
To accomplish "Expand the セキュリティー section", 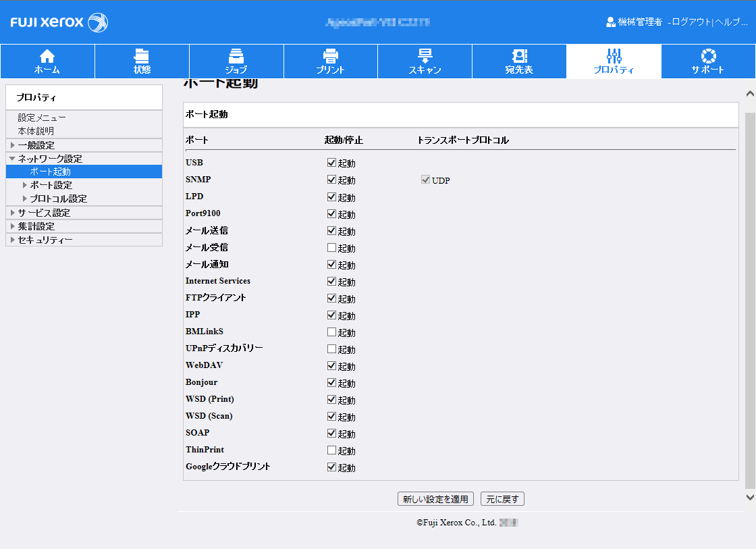I will (12, 240).
